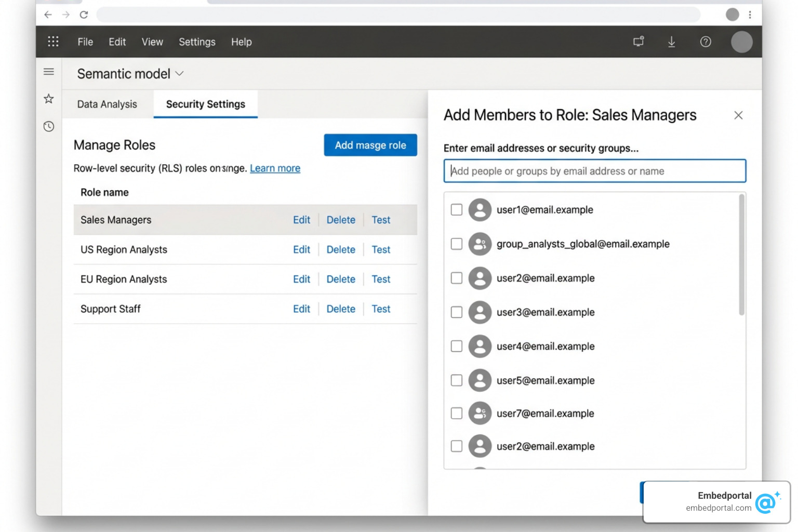Open the browser three-dot menu

coord(750,15)
